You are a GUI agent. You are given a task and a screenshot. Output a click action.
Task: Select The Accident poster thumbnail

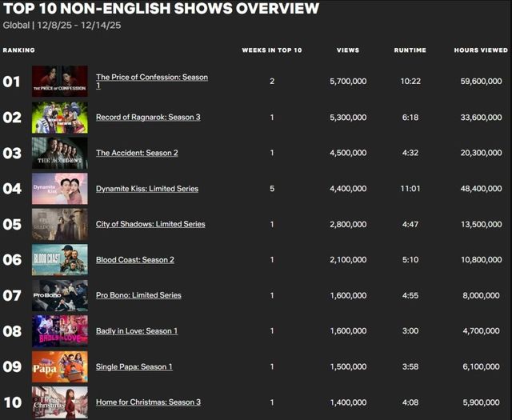tap(60, 153)
